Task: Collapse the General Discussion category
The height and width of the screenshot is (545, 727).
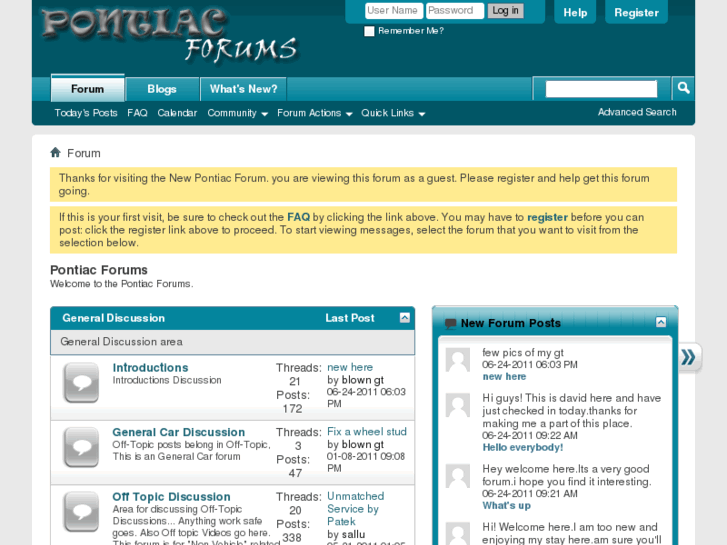Action: [x=405, y=318]
